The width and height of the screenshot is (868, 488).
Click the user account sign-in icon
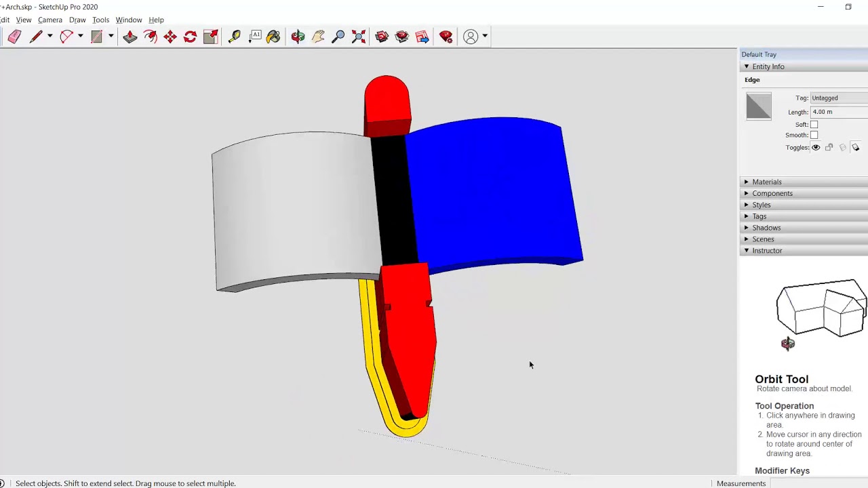pyautogui.click(x=471, y=37)
